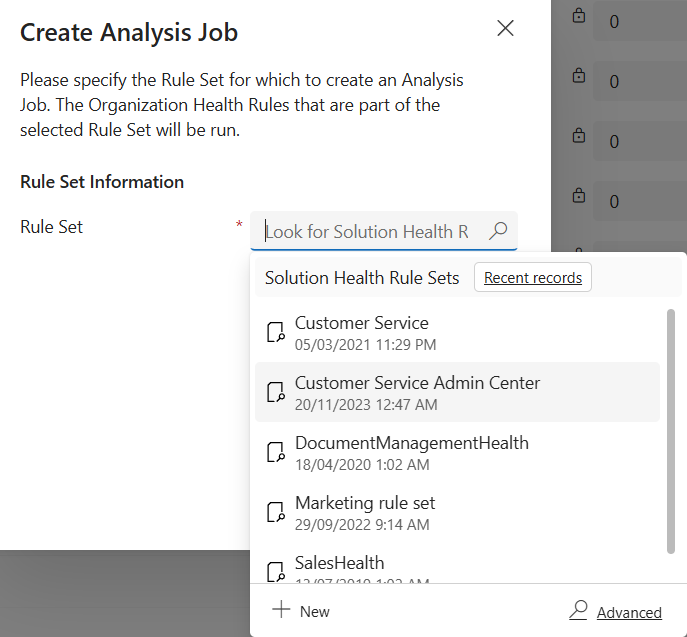This screenshot has height=637, width=687.
Task: Open Recent records filter
Action: click(x=532, y=278)
